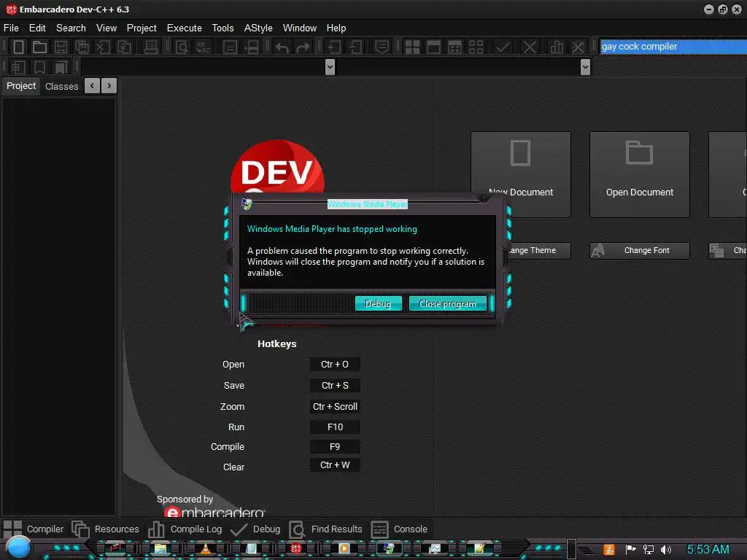Click Close program in the dialog
Viewport: 747px width, 560px height.
447,303
